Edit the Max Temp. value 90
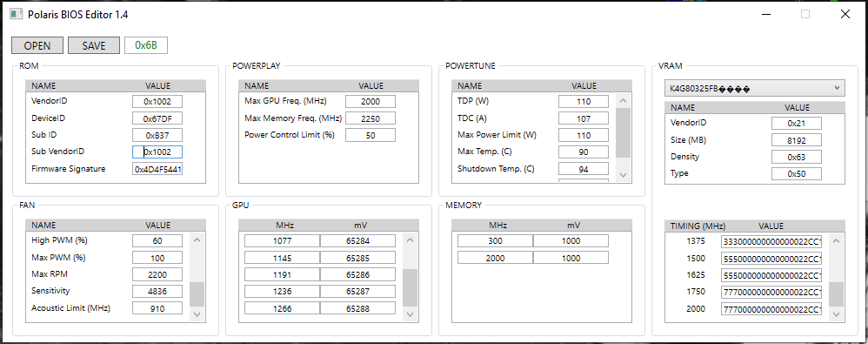Viewport: 868px width, 344px height. point(584,152)
